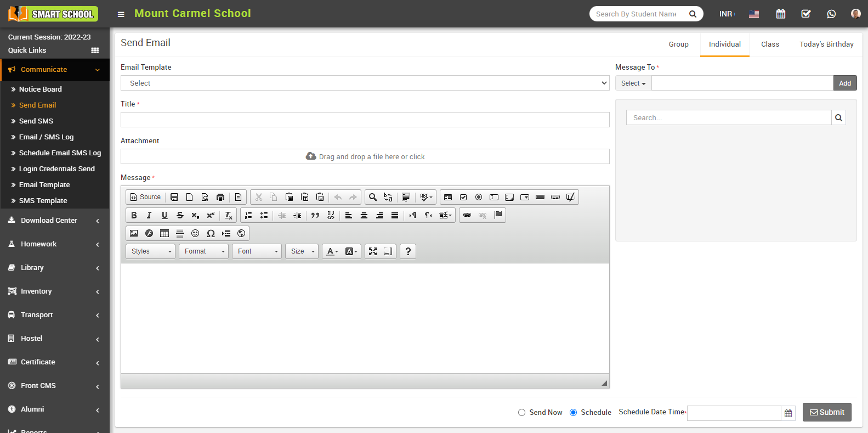
Task: Switch to Today's Birthday tab
Action: [x=826, y=44]
